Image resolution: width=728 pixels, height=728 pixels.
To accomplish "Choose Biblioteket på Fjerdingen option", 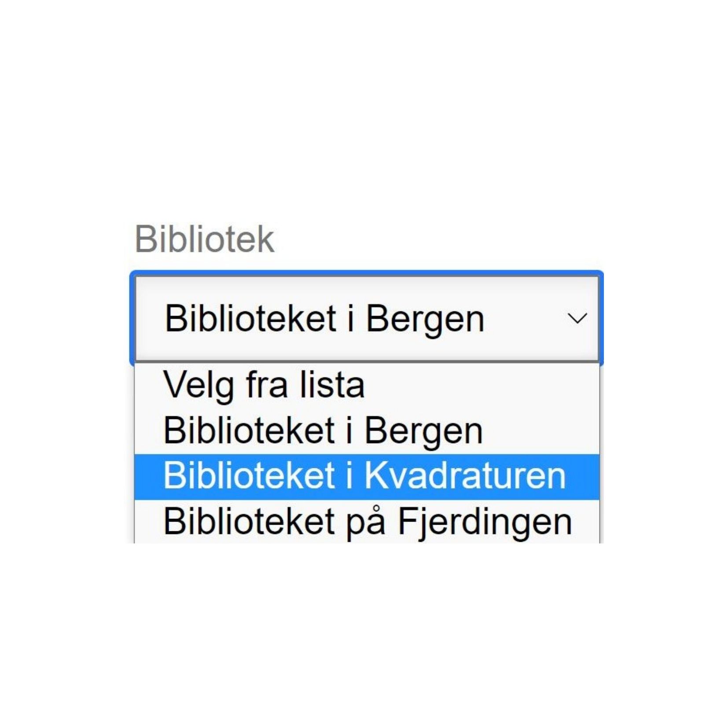I will point(367,522).
